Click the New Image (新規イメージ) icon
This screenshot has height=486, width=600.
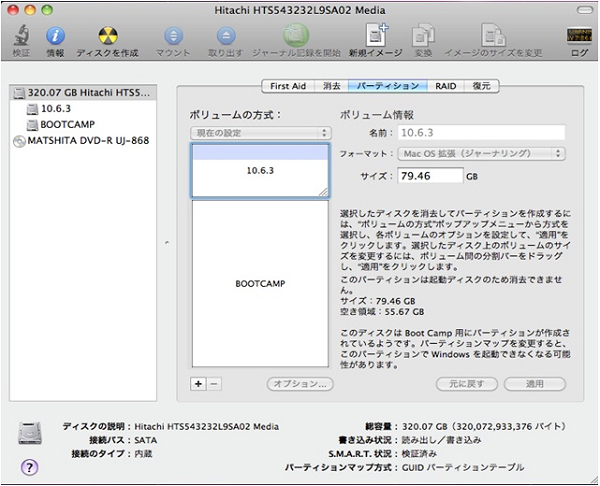376,35
